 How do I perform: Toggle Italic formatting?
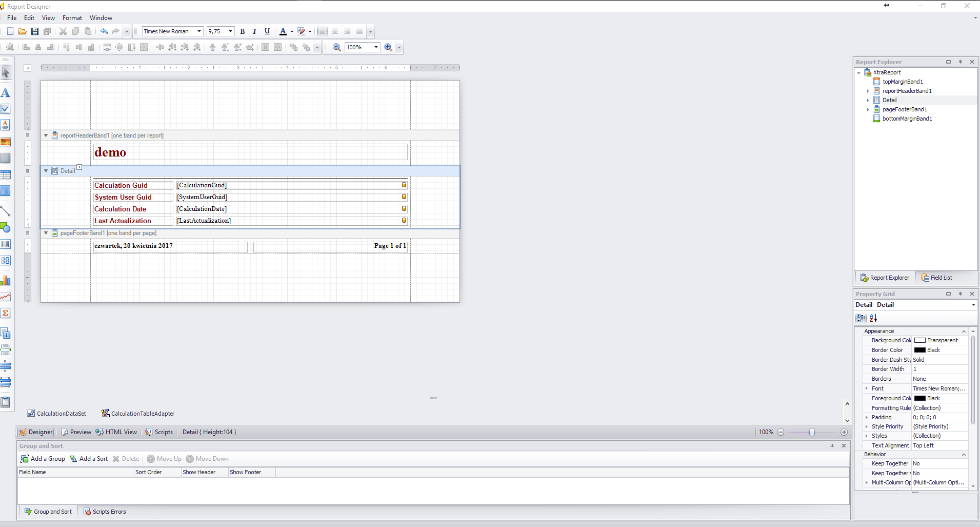(x=254, y=31)
